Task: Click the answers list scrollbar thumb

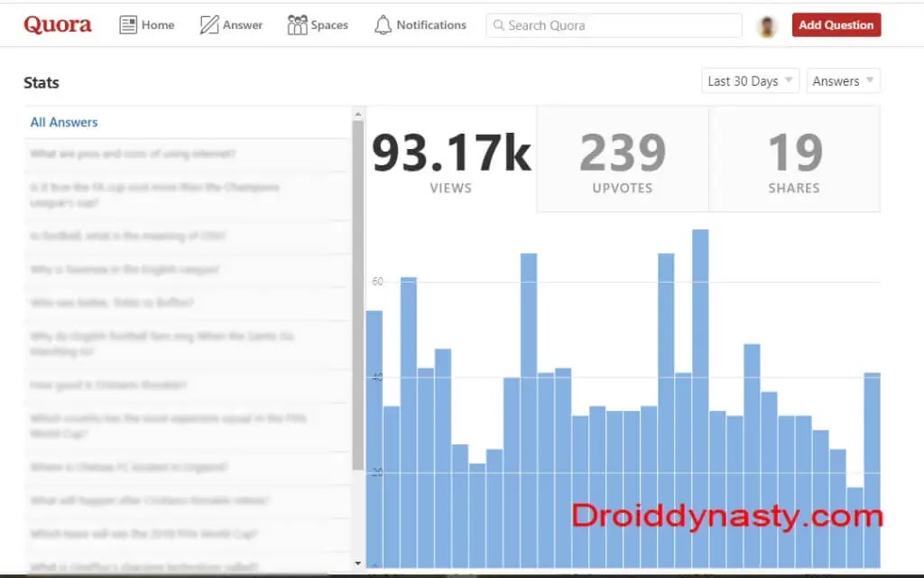Action: coord(357,295)
